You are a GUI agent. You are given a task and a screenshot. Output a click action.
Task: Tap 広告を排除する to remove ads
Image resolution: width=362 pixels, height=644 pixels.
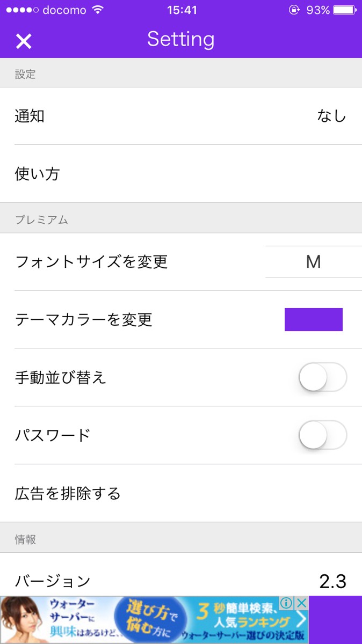point(68,493)
